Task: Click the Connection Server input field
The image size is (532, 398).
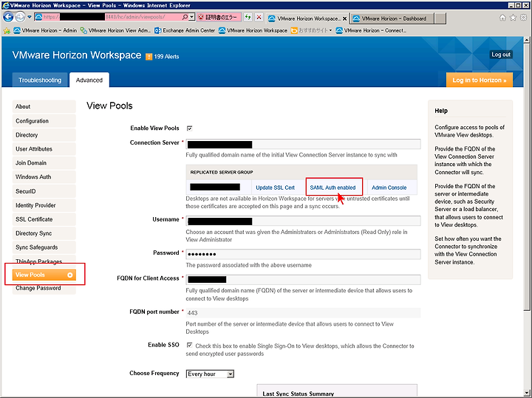Action: [303, 144]
